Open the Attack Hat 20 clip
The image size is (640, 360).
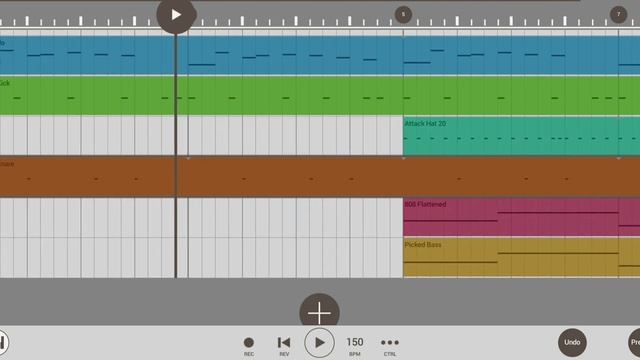tap(521, 136)
